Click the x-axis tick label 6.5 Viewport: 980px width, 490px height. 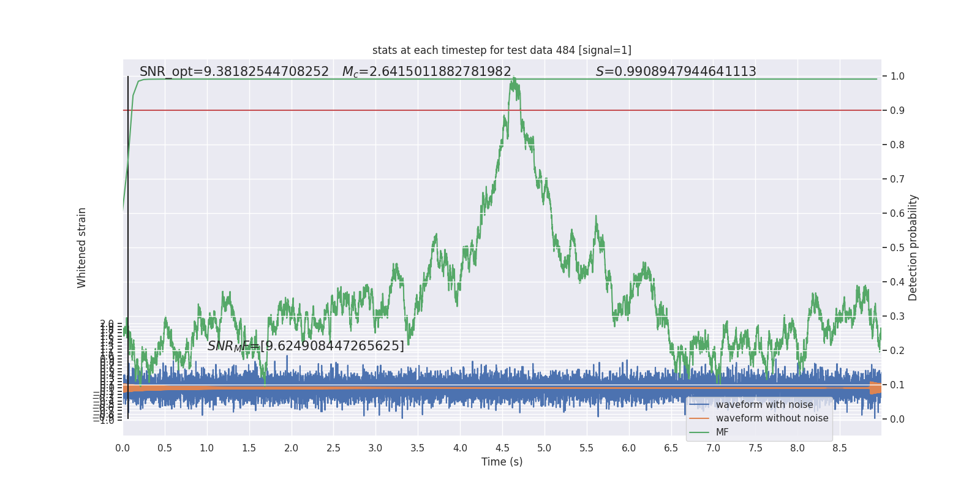[x=671, y=448]
